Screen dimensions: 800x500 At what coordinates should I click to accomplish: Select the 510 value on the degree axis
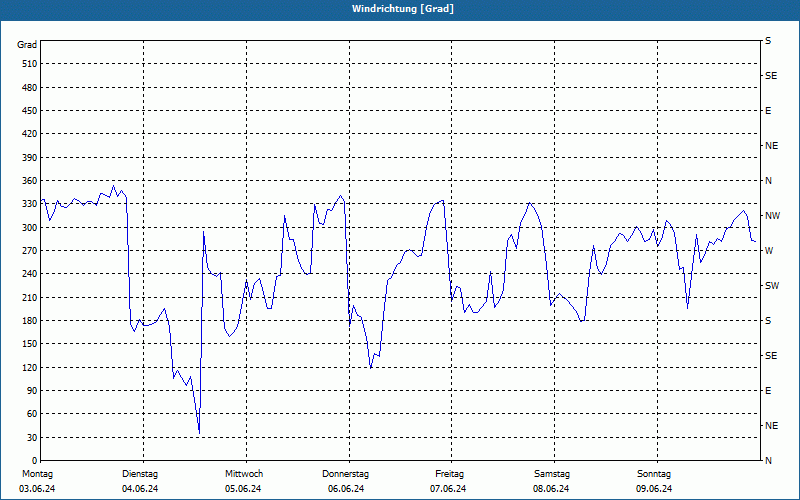(30, 64)
